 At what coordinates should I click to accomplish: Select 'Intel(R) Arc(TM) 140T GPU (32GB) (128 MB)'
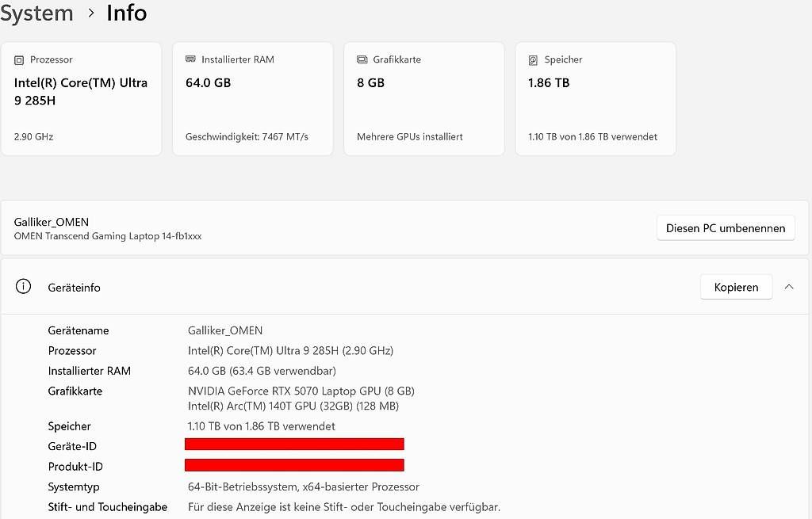point(293,406)
